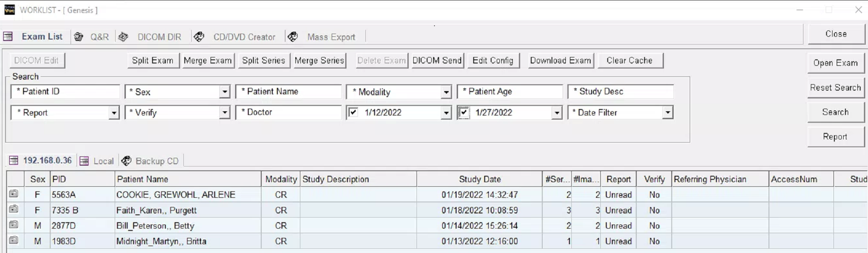Sort by Study Date column header
This screenshot has height=253, width=868.
(479, 179)
